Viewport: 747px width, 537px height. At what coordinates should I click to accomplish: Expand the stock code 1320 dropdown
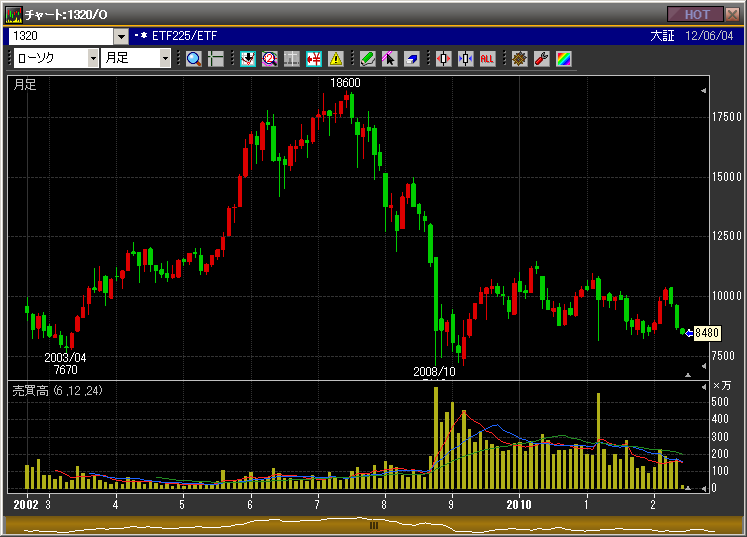tap(122, 36)
